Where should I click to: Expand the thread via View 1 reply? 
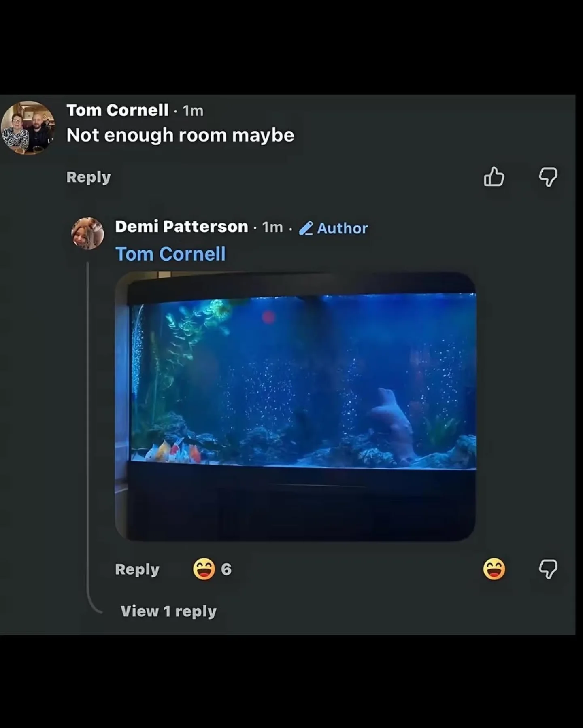pos(168,611)
